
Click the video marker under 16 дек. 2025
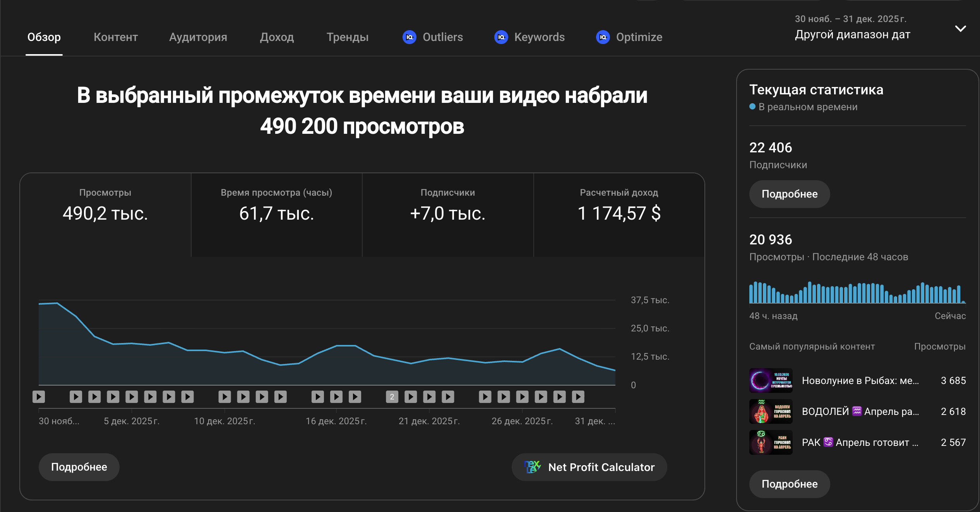click(x=336, y=397)
